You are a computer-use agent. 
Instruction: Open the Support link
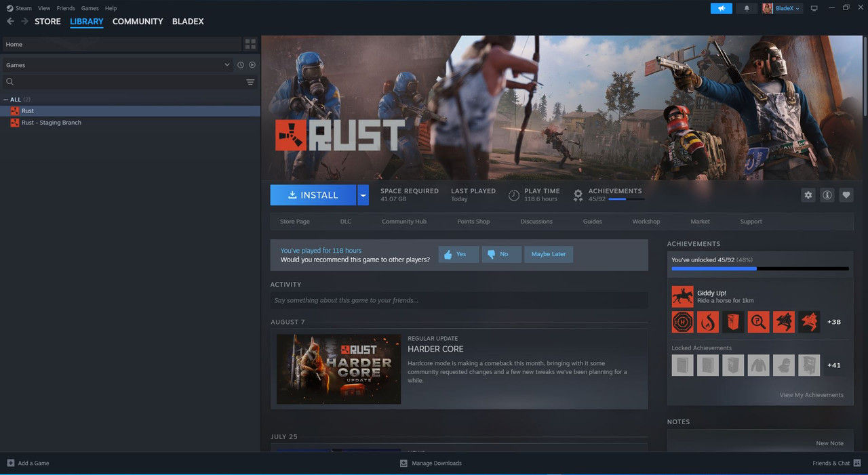tap(751, 222)
